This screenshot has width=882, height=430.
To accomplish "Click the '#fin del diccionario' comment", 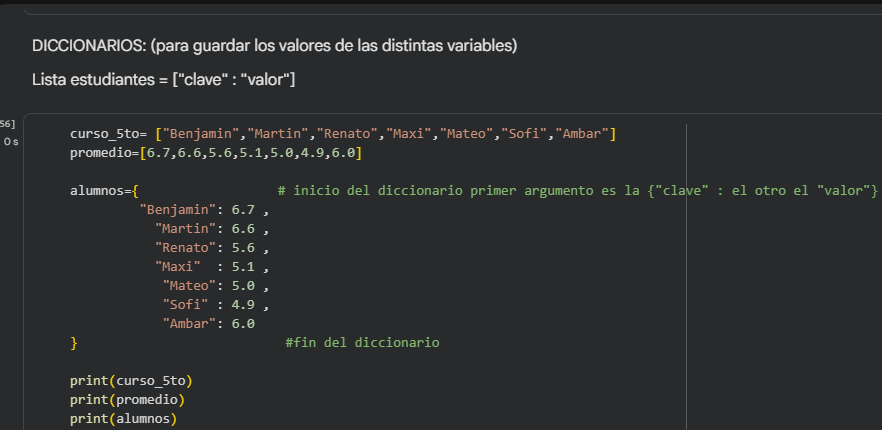I will pos(362,343).
